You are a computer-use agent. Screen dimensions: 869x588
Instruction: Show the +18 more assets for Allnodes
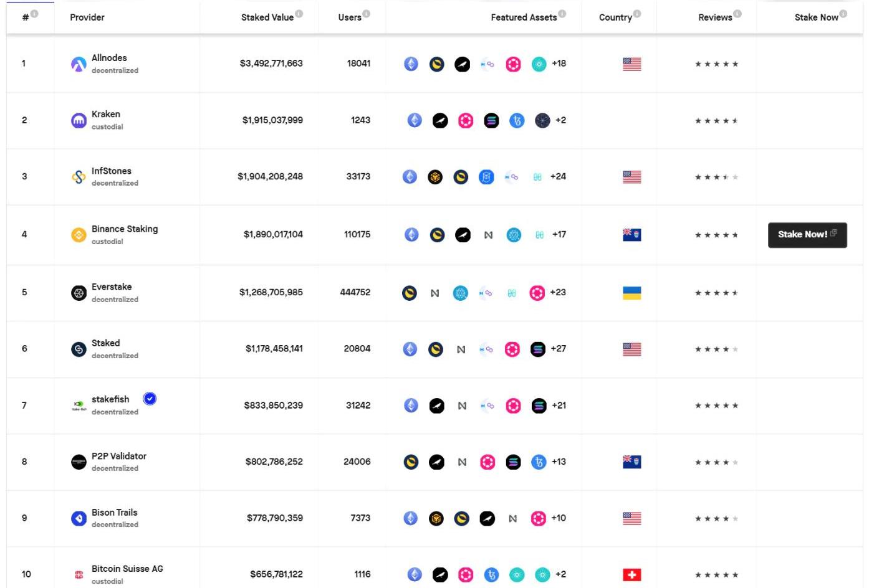point(559,64)
